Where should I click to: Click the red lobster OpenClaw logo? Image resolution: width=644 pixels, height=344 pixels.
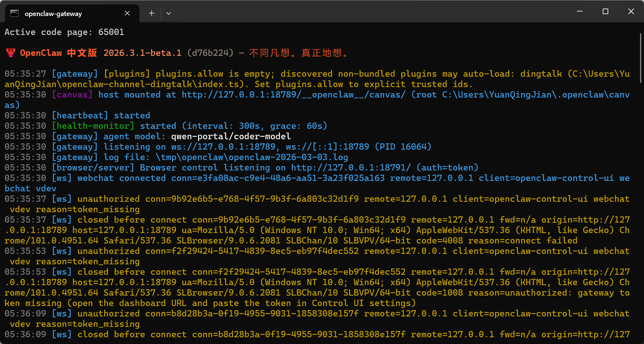click(x=11, y=53)
